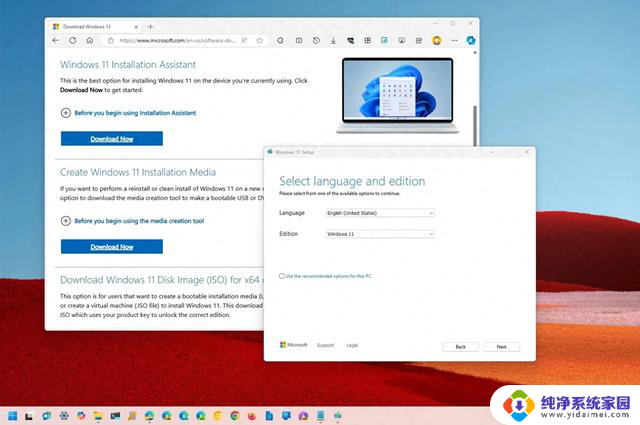Open Copilot sidebar icon in Edge

click(x=471, y=40)
